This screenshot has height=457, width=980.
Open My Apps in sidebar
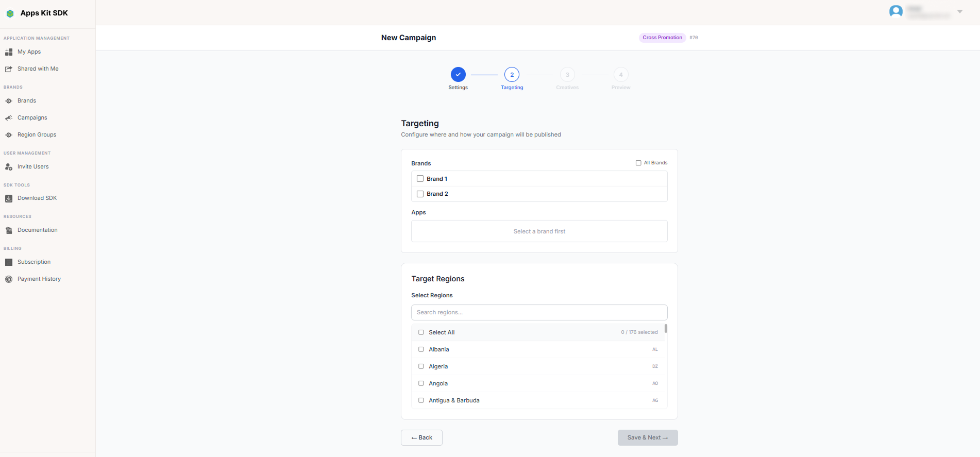coord(29,52)
